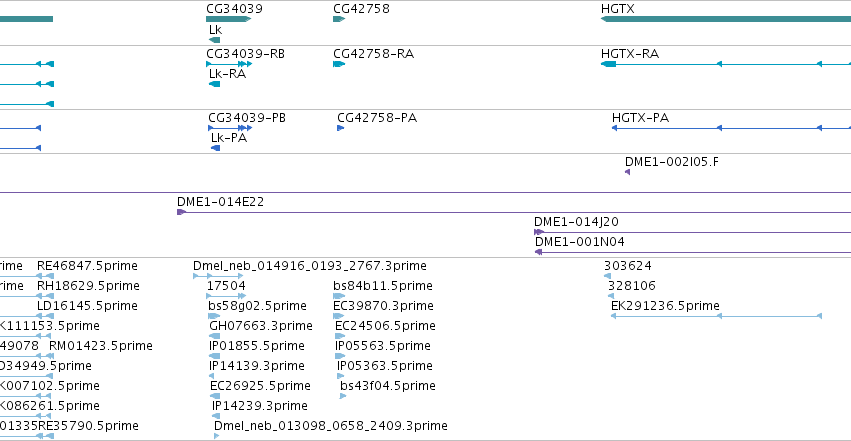Select the IP14139.3prime EST label

[257, 366]
